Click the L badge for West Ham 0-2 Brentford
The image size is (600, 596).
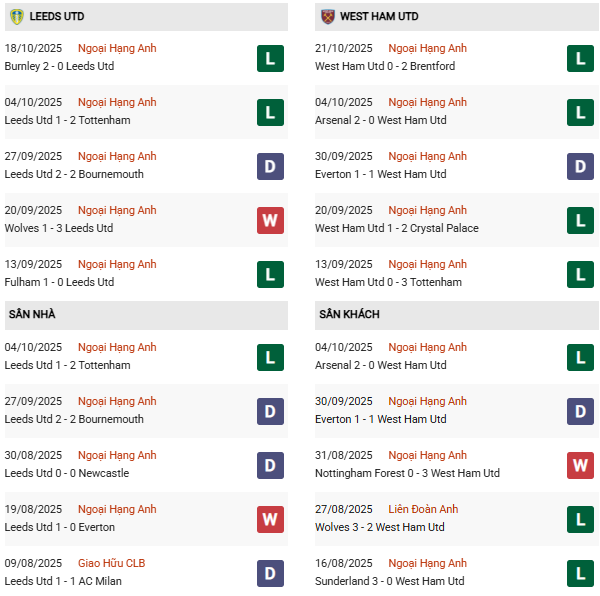point(580,58)
